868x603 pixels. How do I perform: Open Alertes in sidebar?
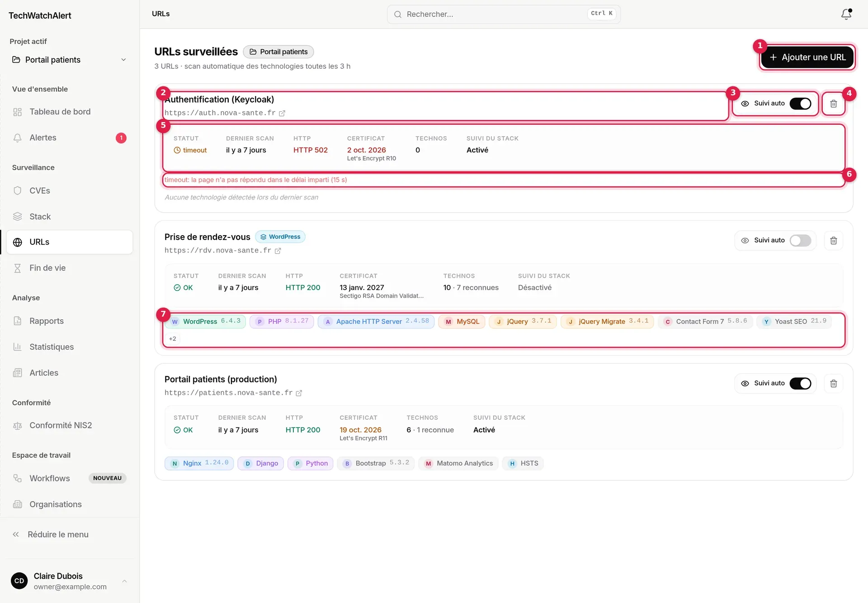69,138
